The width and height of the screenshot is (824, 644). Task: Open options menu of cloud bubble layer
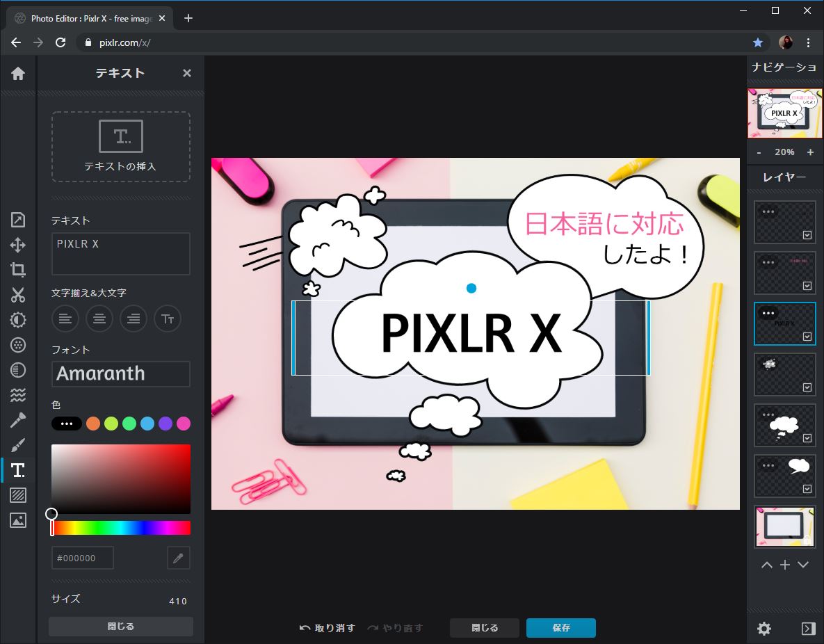[768, 414]
